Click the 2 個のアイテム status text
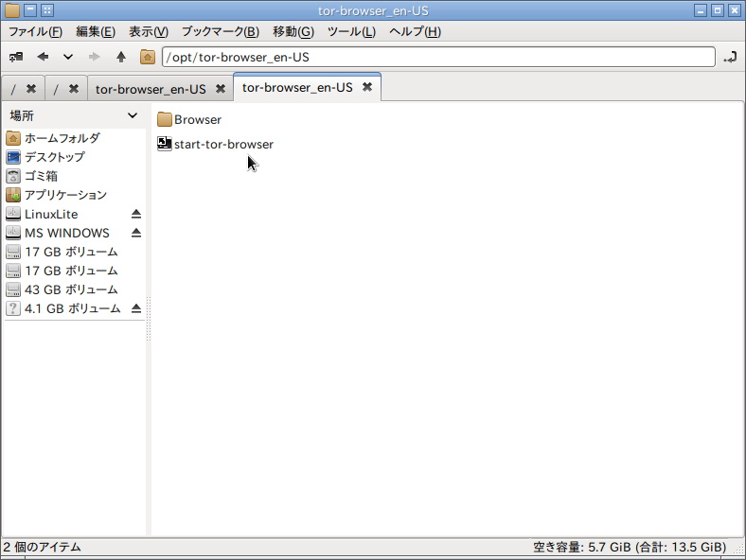The height and width of the screenshot is (560, 746). (x=43, y=547)
